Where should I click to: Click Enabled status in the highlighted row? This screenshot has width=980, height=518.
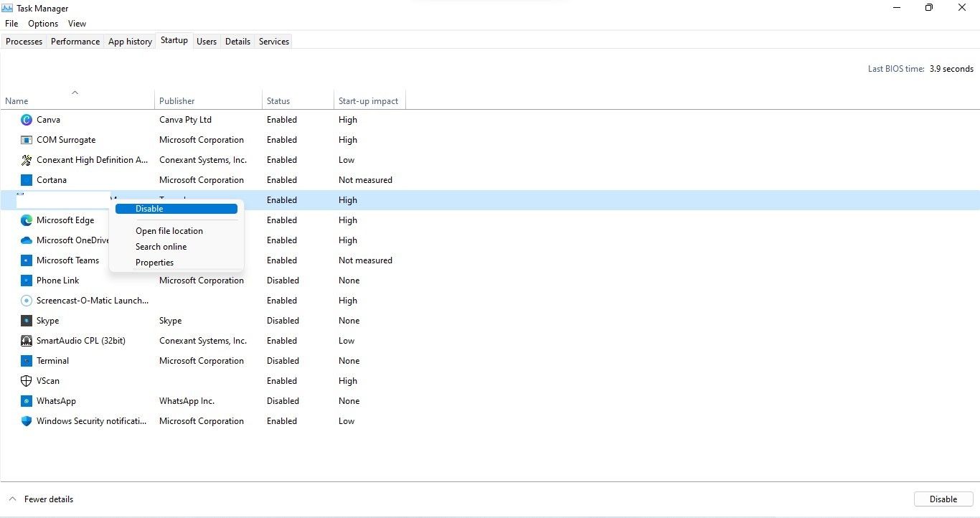click(x=282, y=200)
